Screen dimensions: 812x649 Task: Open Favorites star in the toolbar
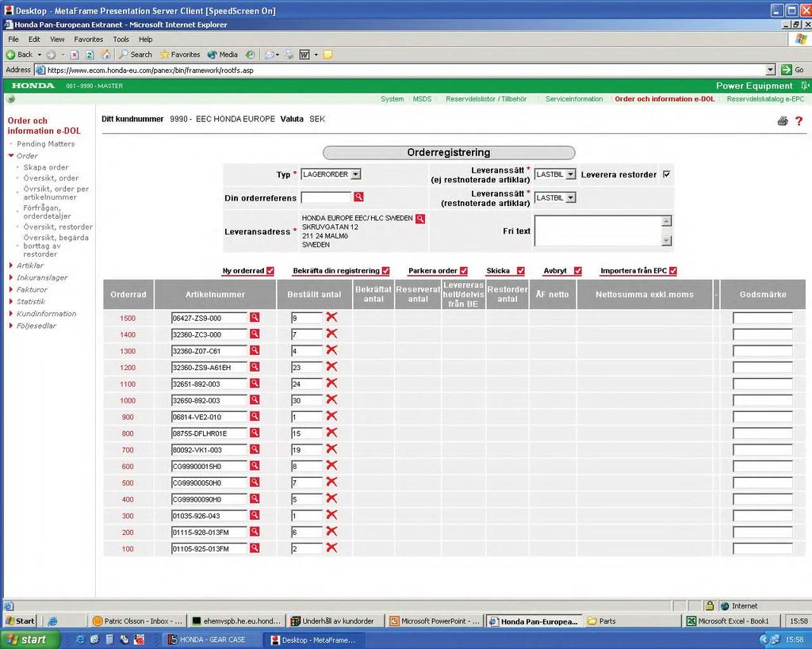coord(180,55)
